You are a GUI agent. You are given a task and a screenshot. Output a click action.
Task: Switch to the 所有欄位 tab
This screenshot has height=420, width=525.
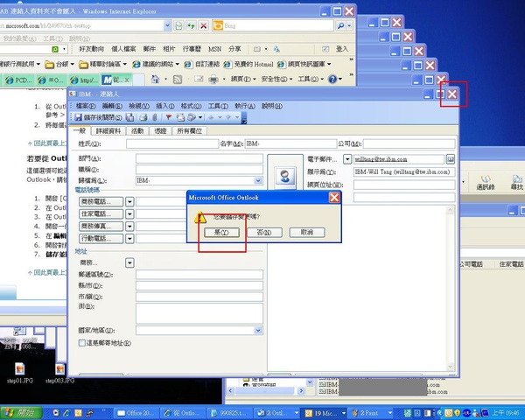point(190,131)
